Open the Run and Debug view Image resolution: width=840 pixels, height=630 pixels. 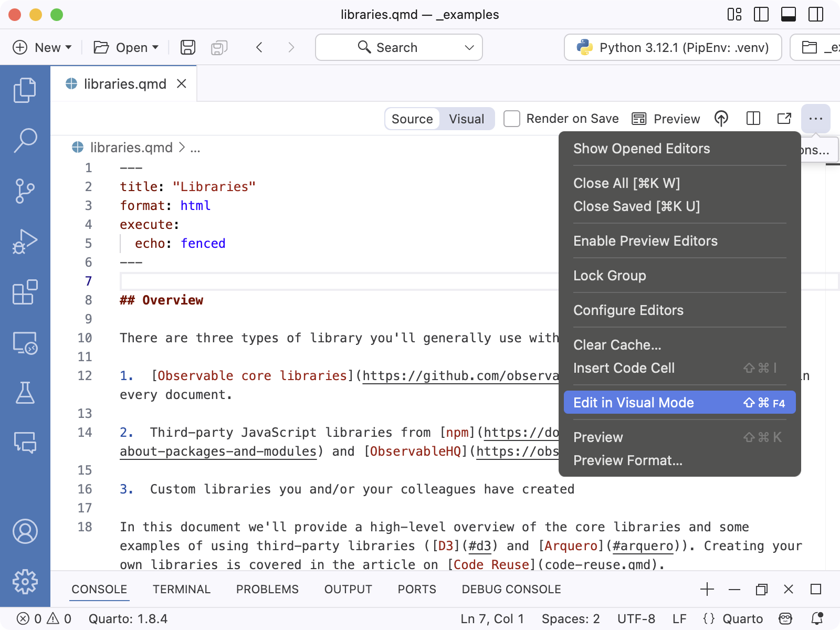(25, 240)
